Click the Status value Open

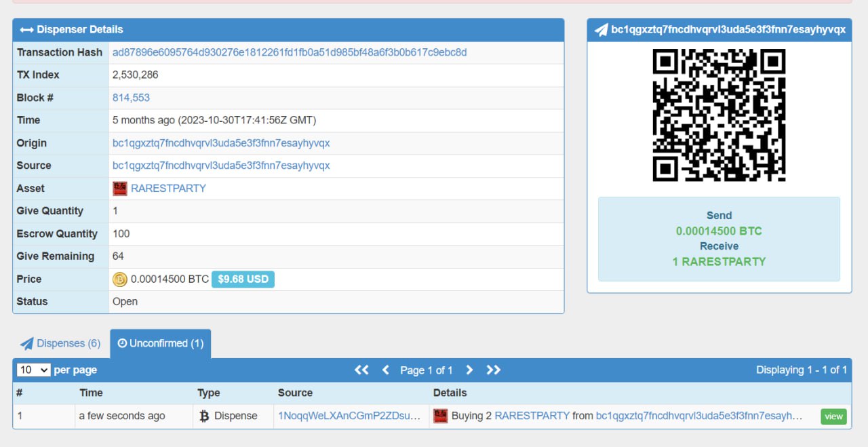[x=125, y=302]
